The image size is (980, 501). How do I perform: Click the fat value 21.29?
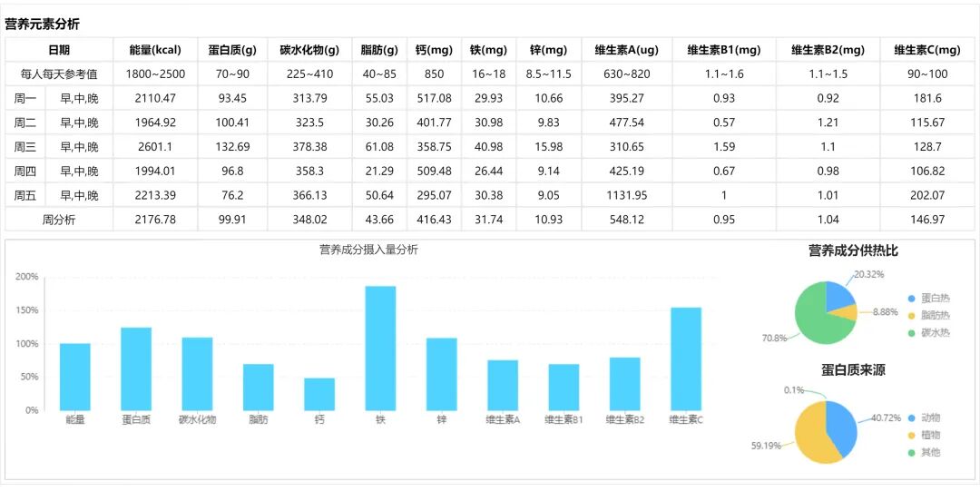(379, 172)
